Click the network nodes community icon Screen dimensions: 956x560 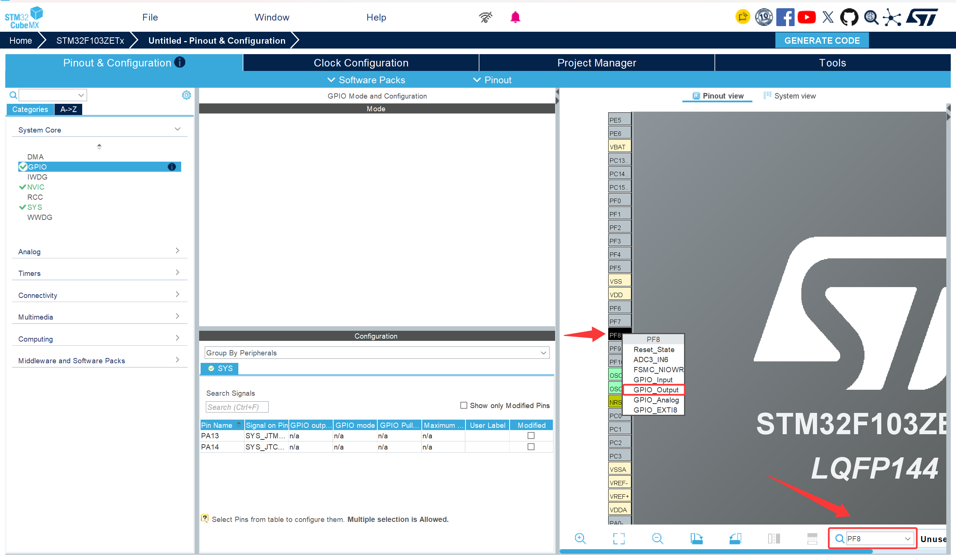[x=891, y=18]
